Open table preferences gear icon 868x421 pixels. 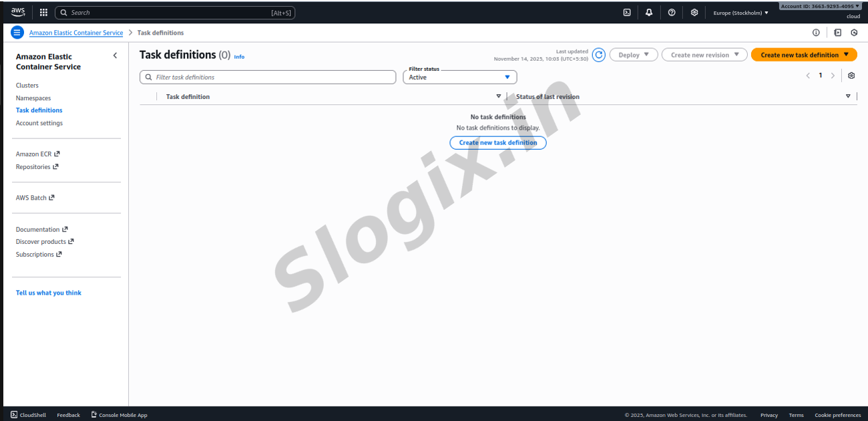point(851,76)
